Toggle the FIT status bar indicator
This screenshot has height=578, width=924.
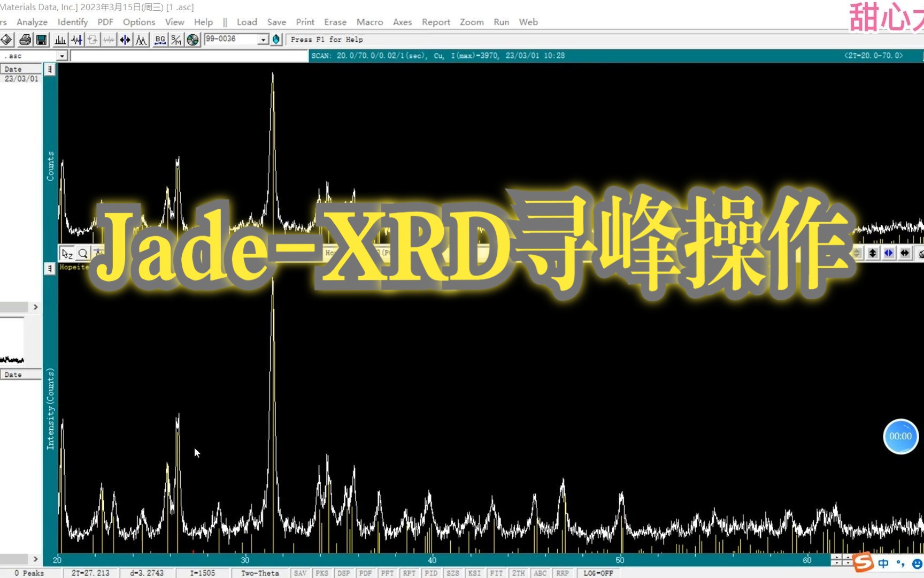(x=496, y=573)
